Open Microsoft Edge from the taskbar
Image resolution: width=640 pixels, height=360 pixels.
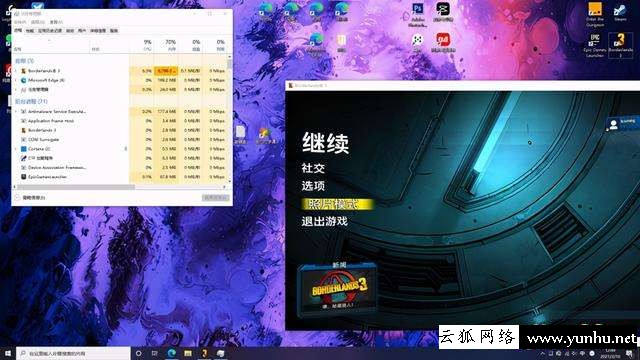coord(172,353)
